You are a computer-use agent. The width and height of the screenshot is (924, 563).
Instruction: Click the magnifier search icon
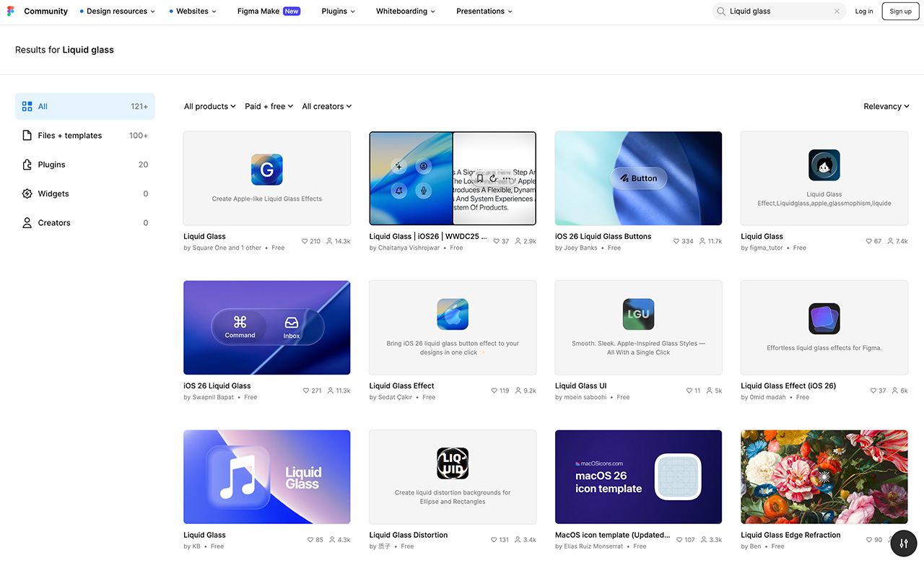721,12
